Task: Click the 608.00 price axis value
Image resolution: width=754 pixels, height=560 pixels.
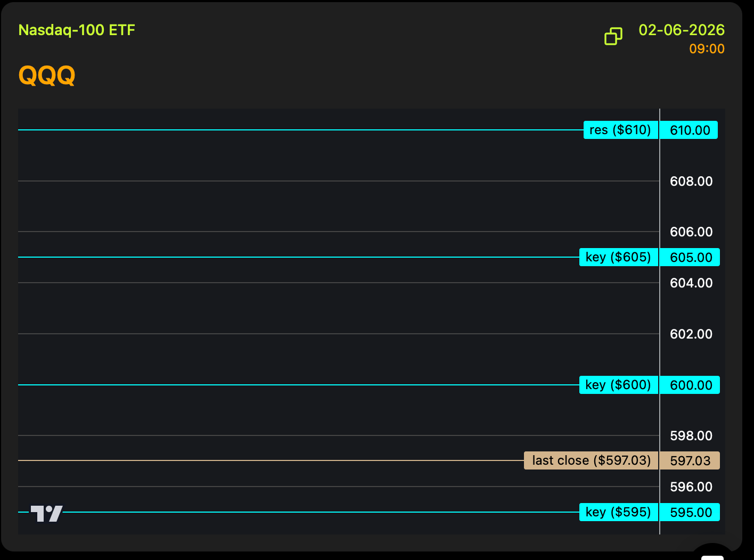Action: tap(691, 182)
